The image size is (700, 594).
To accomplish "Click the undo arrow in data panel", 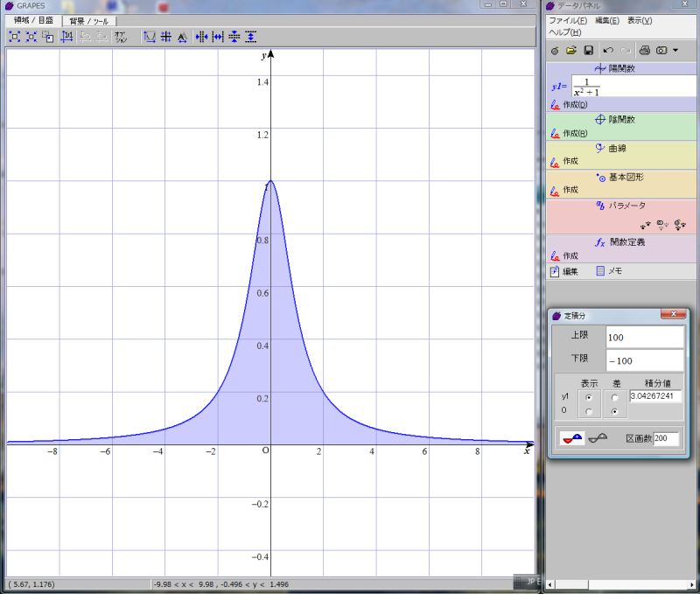I will click(608, 51).
